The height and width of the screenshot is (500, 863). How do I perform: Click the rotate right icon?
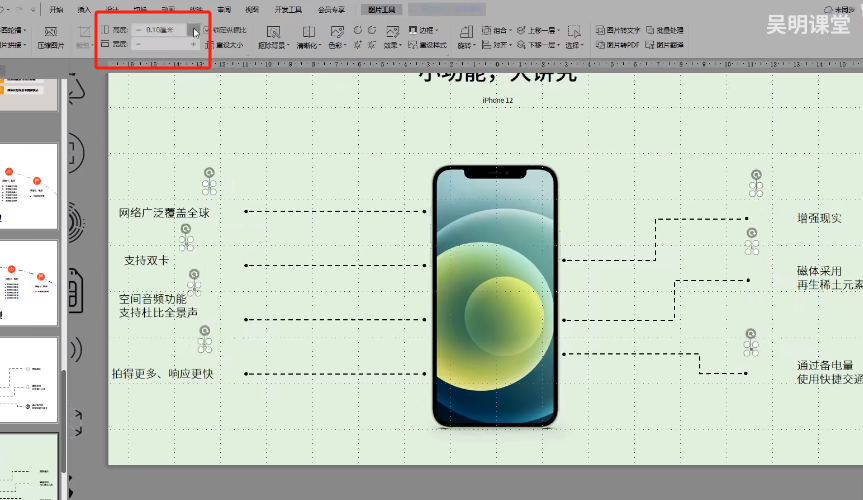[x=372, y=30]
